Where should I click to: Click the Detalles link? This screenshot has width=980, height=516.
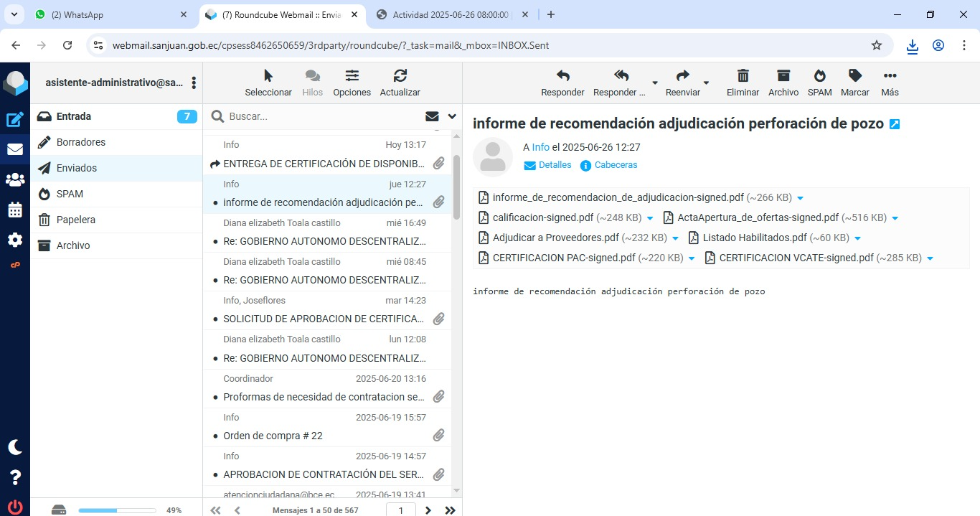tap(555, 165)
